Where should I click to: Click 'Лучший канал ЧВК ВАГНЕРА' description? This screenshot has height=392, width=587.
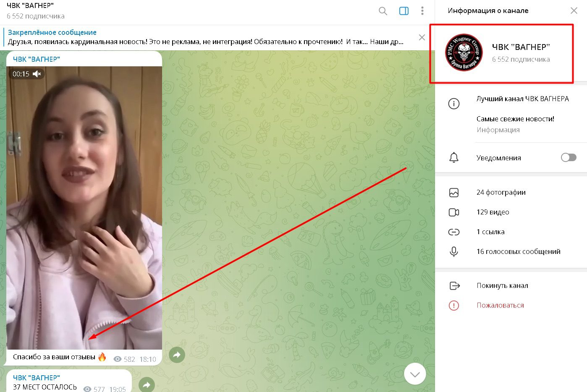point(523,99)
